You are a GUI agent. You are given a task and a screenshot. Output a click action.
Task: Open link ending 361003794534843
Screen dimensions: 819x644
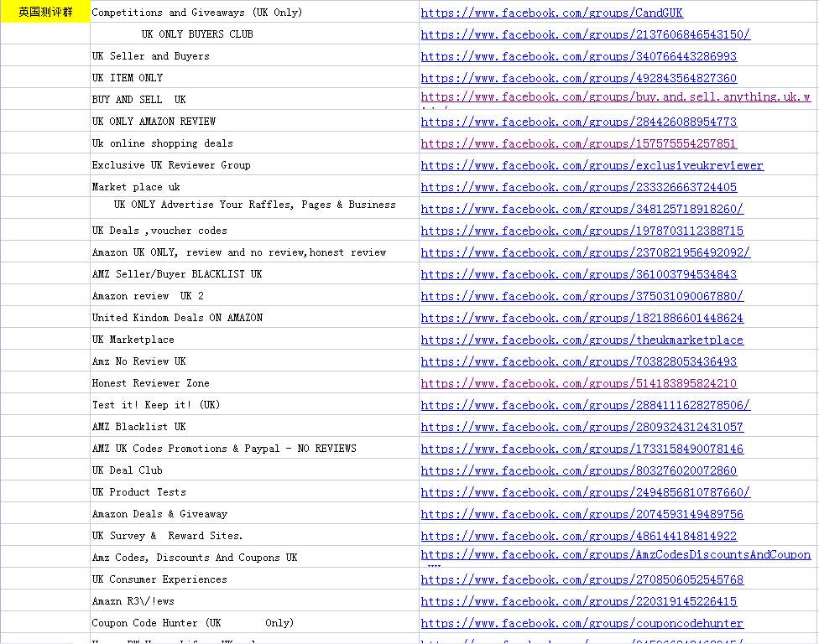tap(579, 274)
